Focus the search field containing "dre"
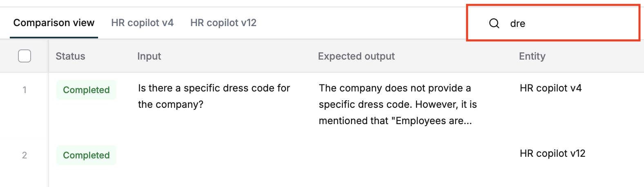The height and width of the screenshot is (187, 644). coord(553,23)
